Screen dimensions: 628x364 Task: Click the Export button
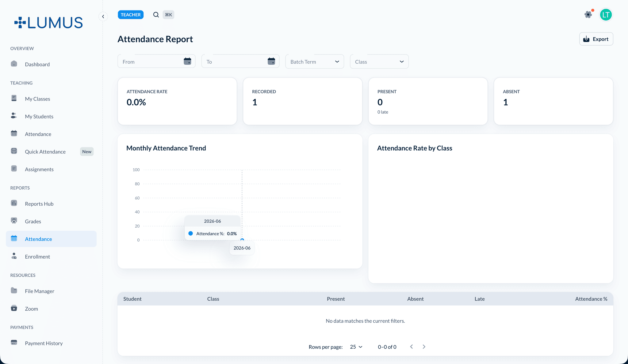(596, 39)
